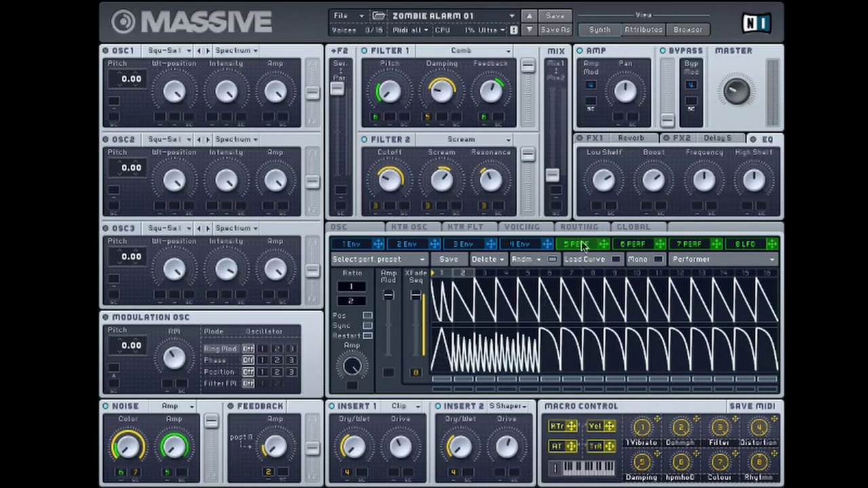Image resolution: width=868 pixels, height=488 pixels.
Task: Toggle OSC1 power button
Action: (x=106, y=51)
